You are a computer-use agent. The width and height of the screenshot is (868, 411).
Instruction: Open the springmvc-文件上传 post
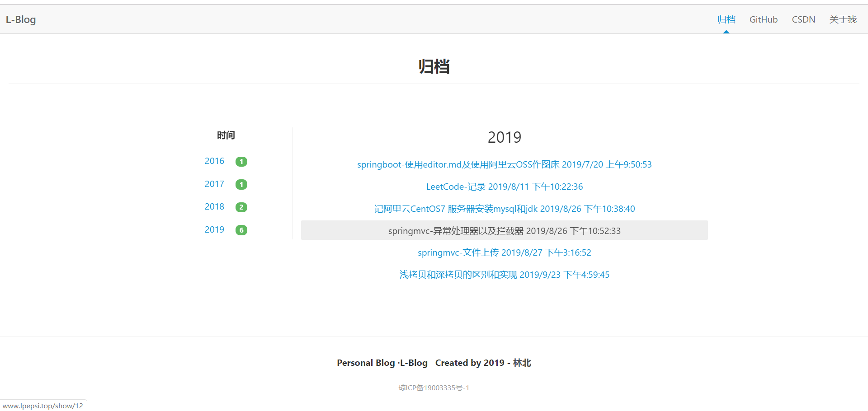504,252
